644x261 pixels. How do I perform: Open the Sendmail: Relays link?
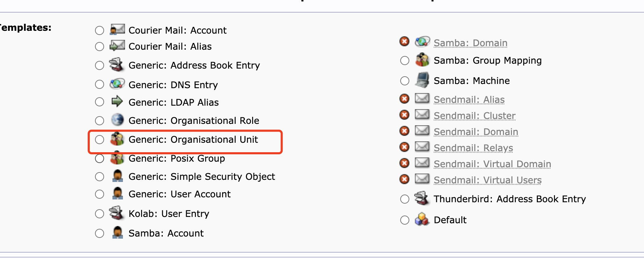pyautogui.click(x=473, y=148)
